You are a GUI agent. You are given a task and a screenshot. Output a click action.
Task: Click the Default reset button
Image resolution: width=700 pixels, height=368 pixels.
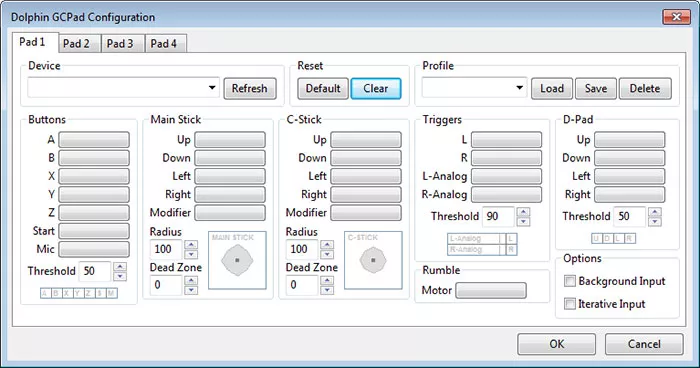point(323,88)
